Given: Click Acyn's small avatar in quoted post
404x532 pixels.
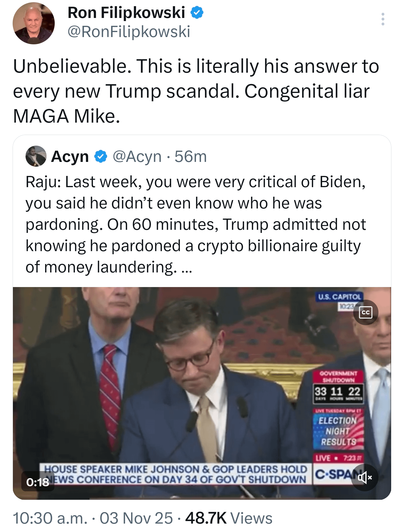Looking at the screenshot, I should click(x=36, y=156).
